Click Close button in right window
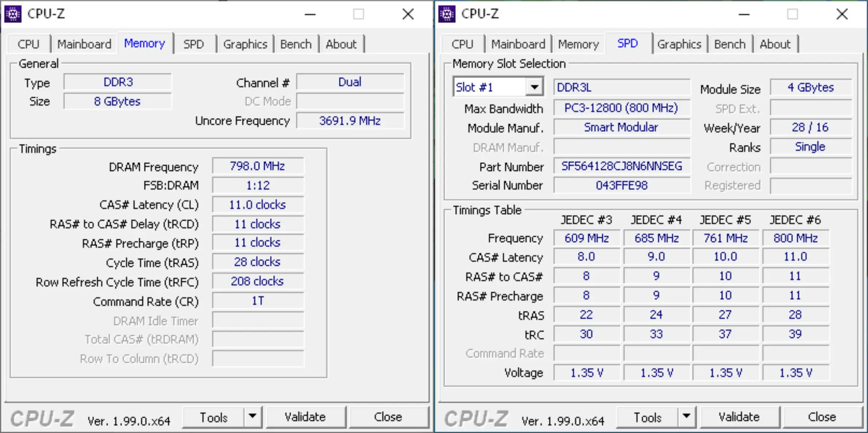The height and width of the screenshot is (433, 868). click(x=822, y=417)
